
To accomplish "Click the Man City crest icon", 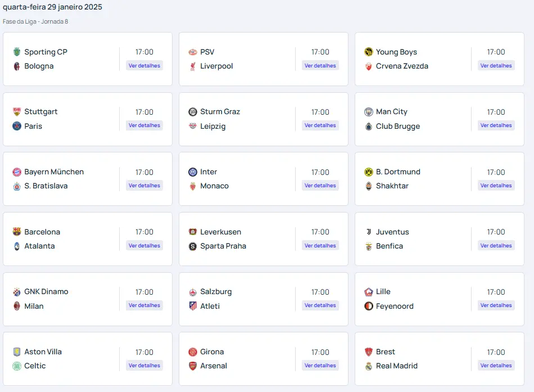I will point(369,112).
